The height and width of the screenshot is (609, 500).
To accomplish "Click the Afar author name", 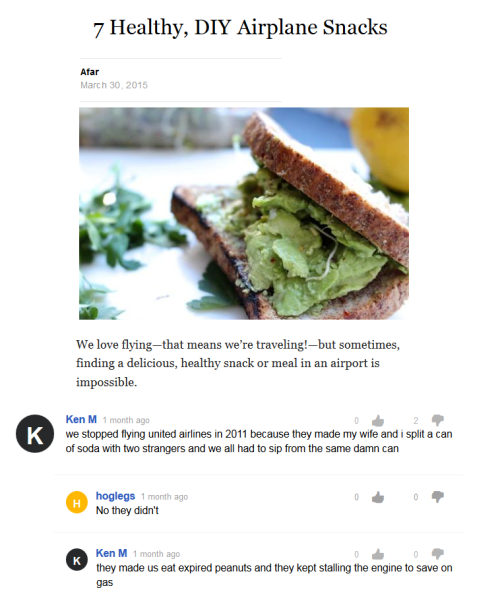I will click(x=90, y=72).
